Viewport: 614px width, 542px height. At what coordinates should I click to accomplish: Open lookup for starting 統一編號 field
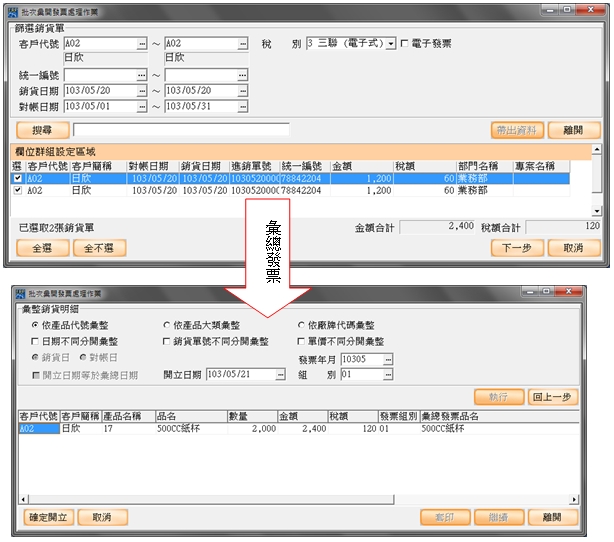(x=141, y=76)
